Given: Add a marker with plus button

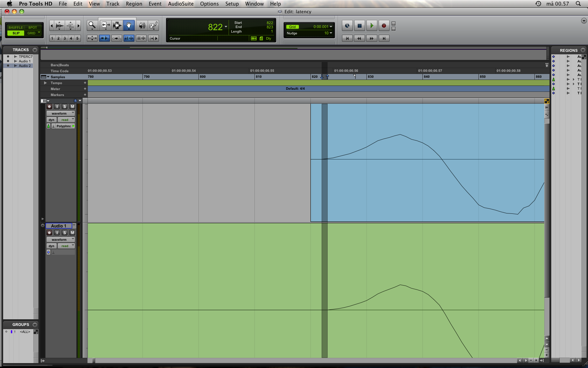Looking at the screenshot, I should [85, 95].
